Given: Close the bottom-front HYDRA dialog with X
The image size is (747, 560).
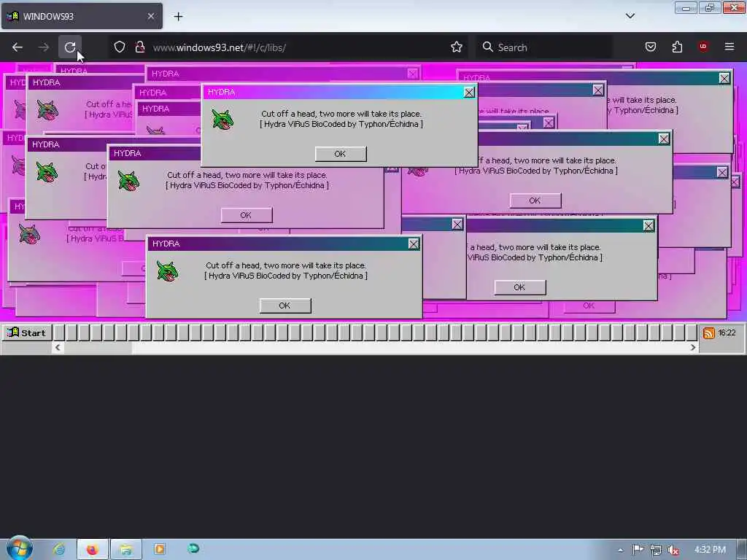Looking at the screenshot, I should (414, 244).
